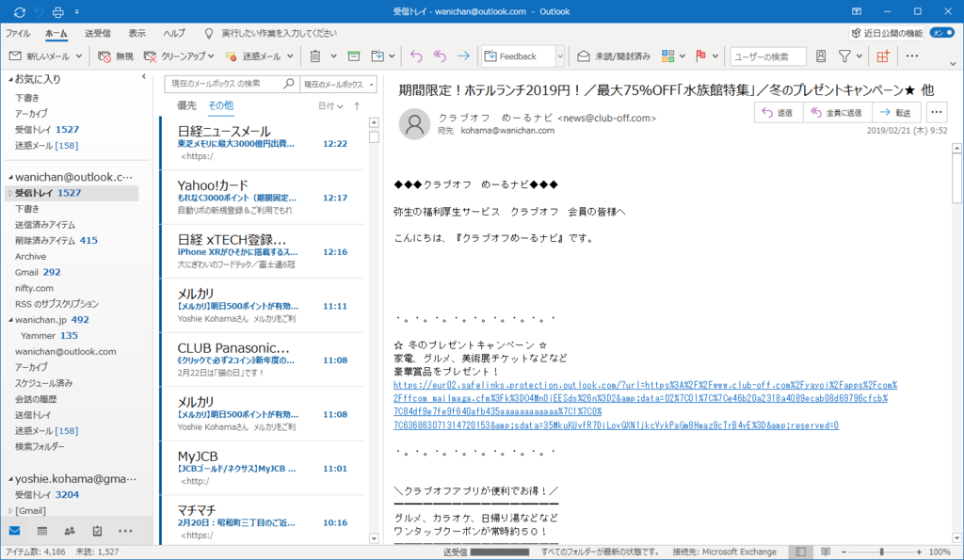Switch to その他 inbox tab

[220, 105]
